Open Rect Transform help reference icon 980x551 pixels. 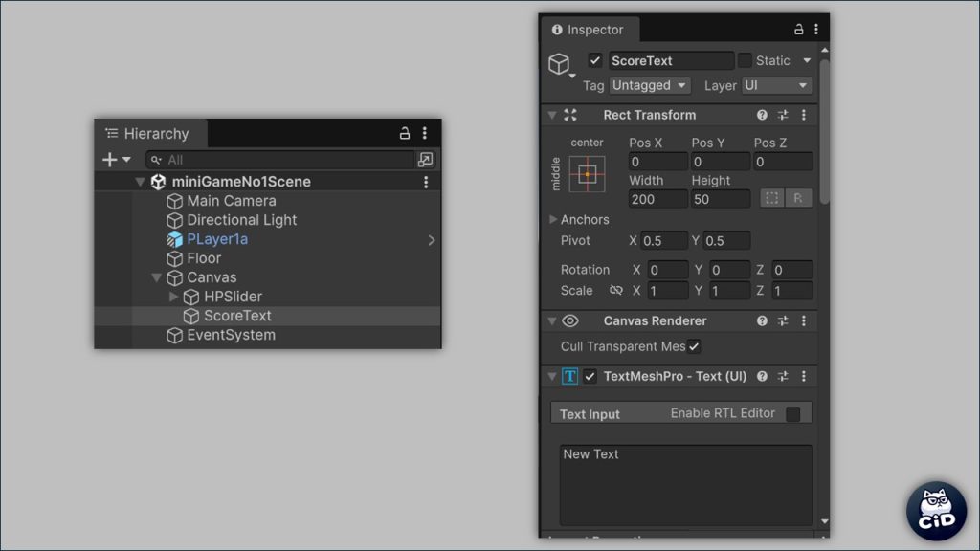762,115
